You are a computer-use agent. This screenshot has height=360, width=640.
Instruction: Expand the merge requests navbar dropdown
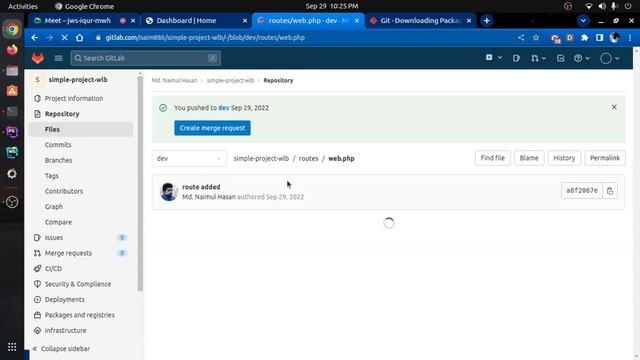538,58
